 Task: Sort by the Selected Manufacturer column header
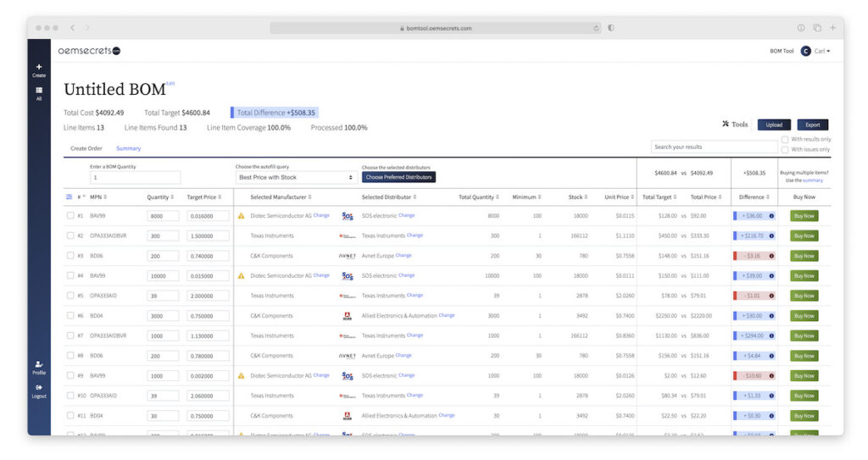pyautogui.click(x=281, y=197)
